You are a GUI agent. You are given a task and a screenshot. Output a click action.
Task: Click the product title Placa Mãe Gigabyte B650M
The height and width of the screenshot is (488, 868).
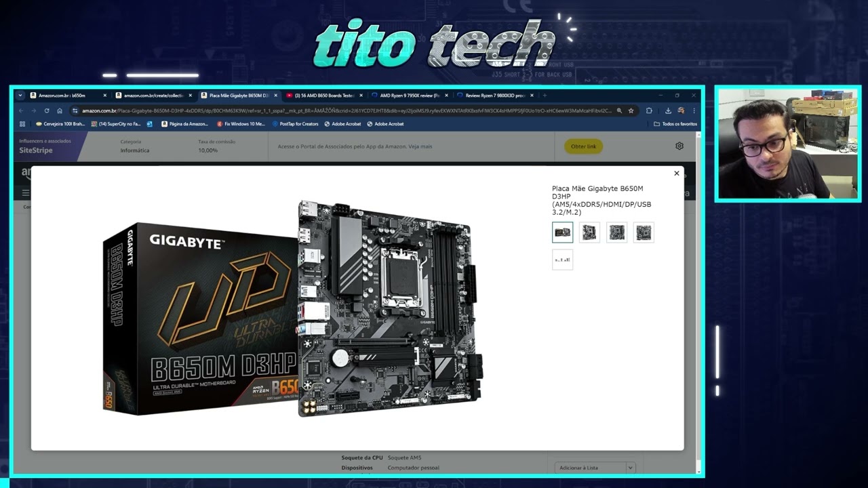601,201
